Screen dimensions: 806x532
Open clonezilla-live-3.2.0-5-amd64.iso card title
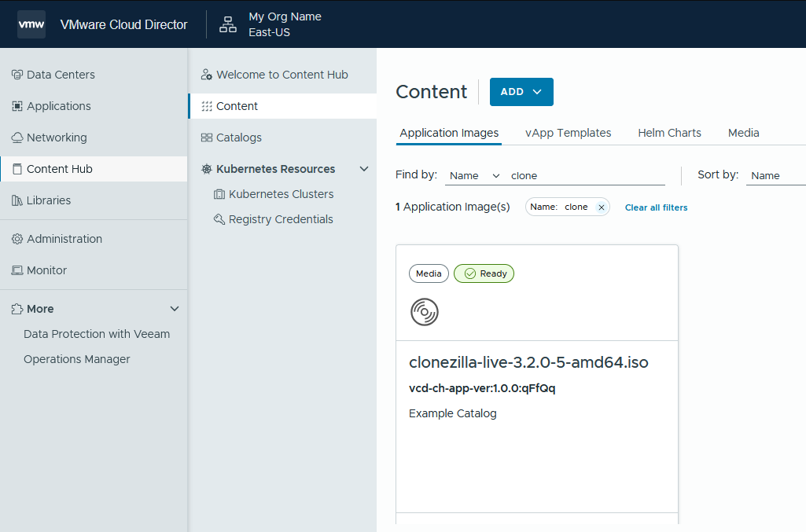[x=528, y=362]
